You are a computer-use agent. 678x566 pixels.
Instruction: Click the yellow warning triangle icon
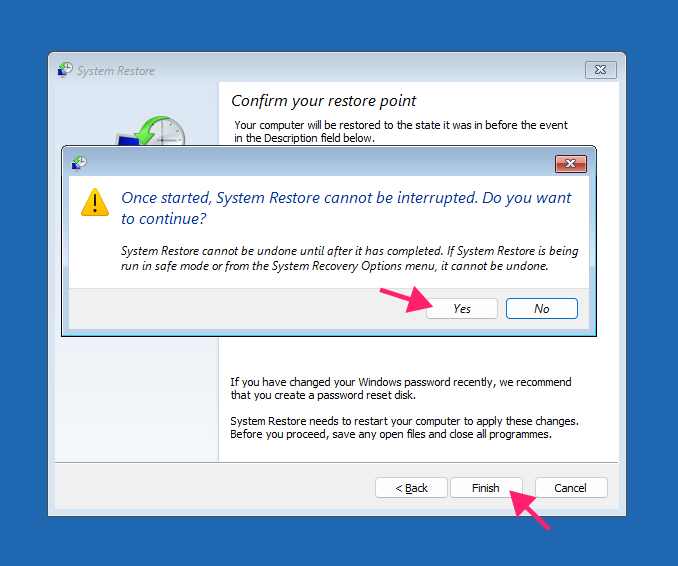pos(95,202)
